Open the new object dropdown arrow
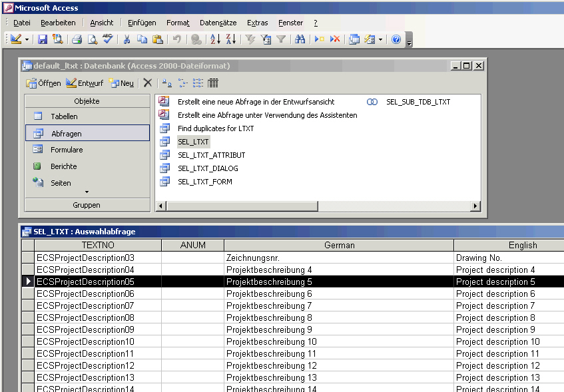 tap(381, 39)
